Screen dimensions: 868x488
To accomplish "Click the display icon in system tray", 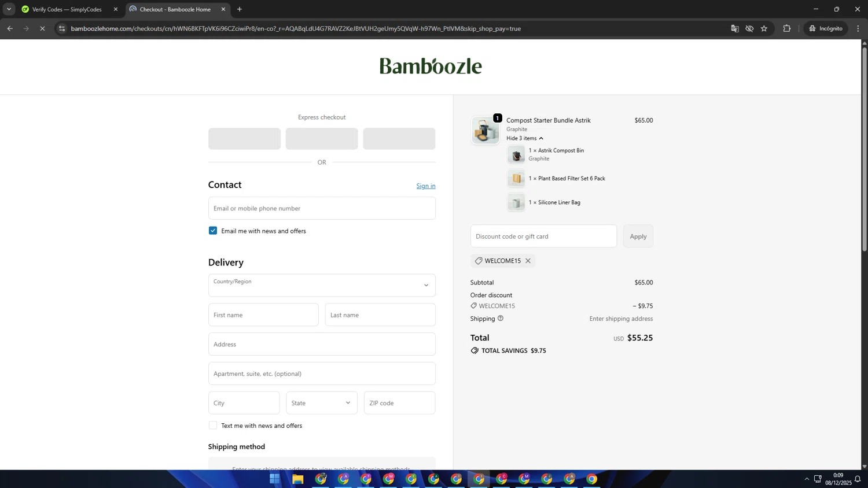I will pyautogui.click(x=818, y=479).
